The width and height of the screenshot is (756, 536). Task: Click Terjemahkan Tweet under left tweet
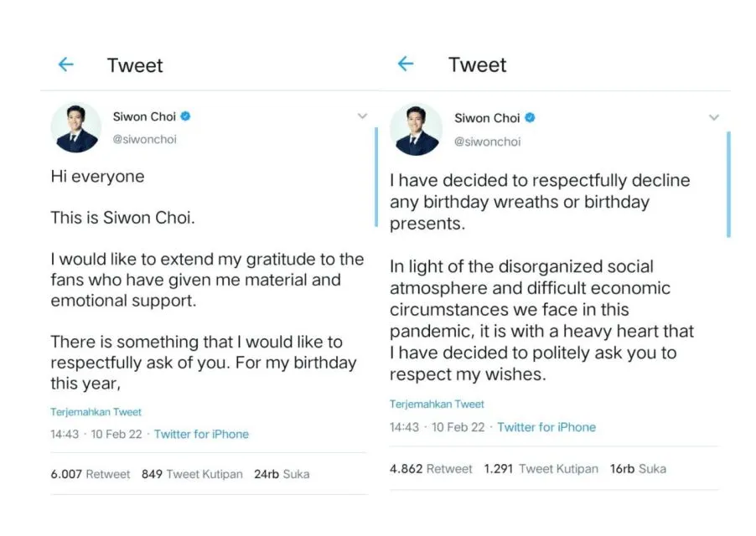pyautogui.click(x=96, y=412)
